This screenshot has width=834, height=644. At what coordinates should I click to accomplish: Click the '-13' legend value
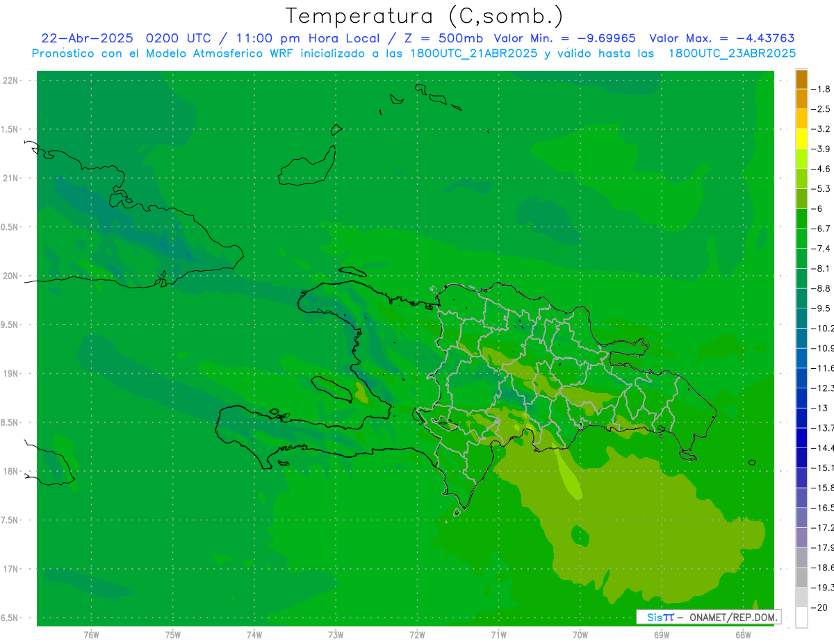click(x=819, y=408)
